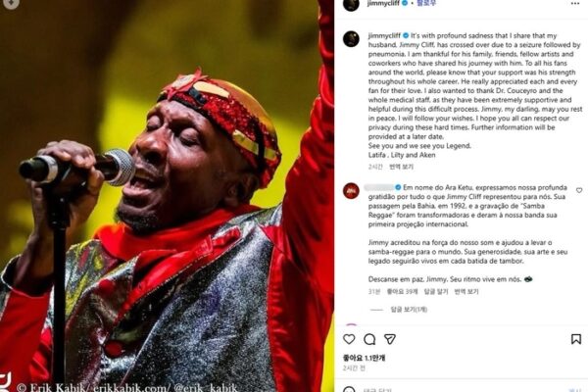
Task: Click the jimmycliff profile picture in header
Action: click(x=351, y=4)
